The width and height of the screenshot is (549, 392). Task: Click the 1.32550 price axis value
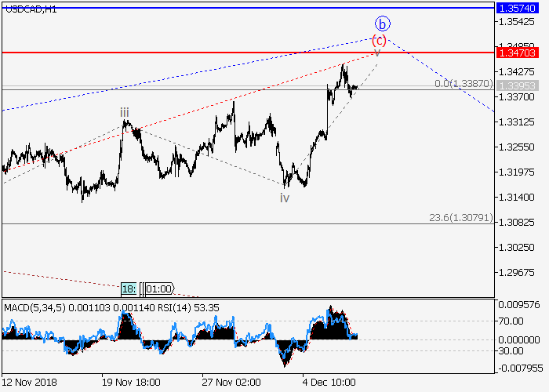pos(516,147)
